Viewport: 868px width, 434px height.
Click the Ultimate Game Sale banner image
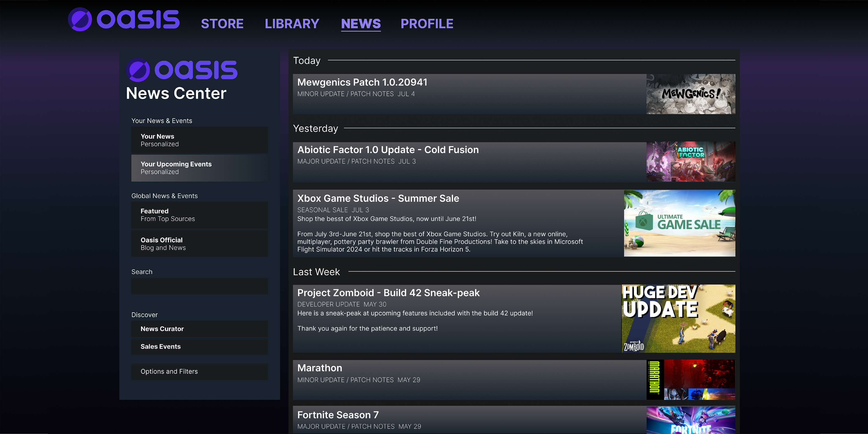click(679, 223)
